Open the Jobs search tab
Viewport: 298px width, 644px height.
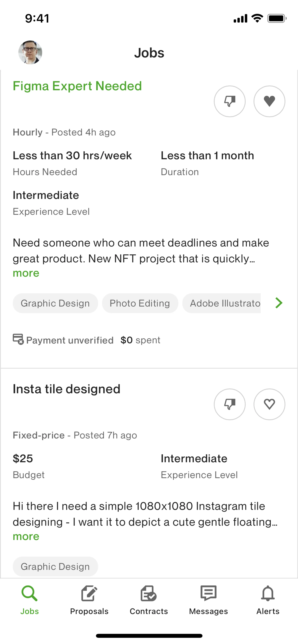29,600
